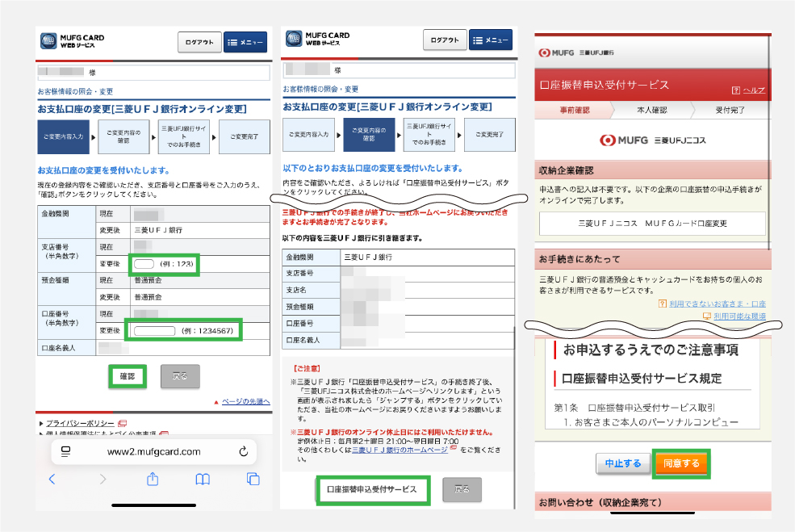Tap the www2.mufgcard.com address bar

coord(153,451)
